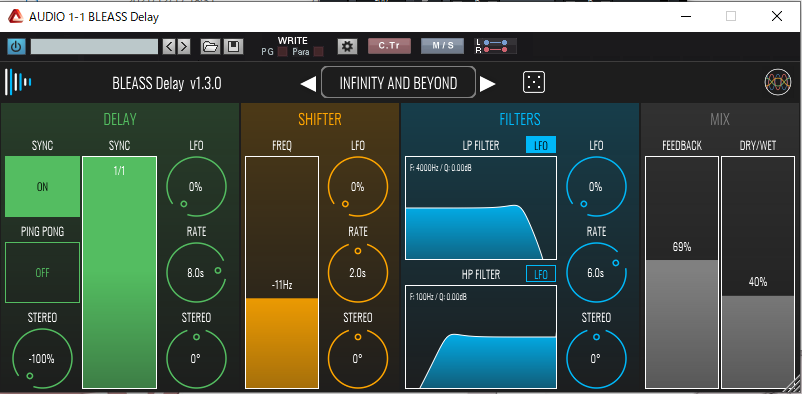Click the LP filter frequency response graph
This screenshot has height=394, width=802.
click(x=481, y=208)
